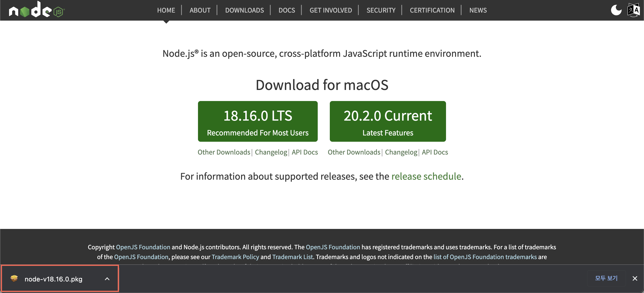Click the Node.js logo in the header
Viewport: 644px width, 293px height.
click(37, 10)
